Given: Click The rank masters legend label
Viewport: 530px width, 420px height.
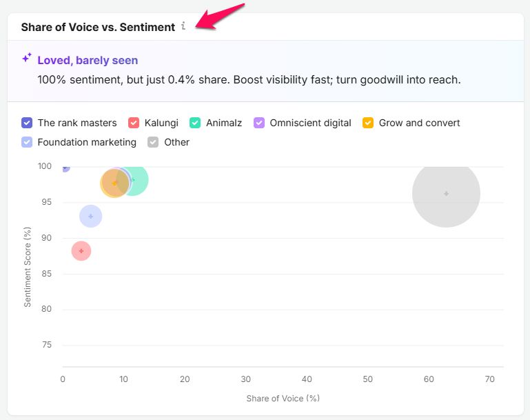Looking at the screenshot, I should pos(77,123).
